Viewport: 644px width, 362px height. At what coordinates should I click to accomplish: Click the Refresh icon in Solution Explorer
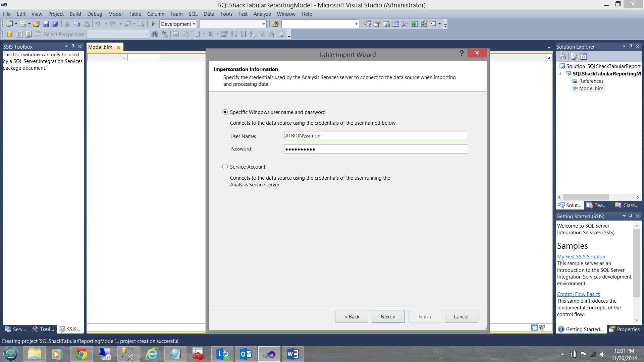584,57
